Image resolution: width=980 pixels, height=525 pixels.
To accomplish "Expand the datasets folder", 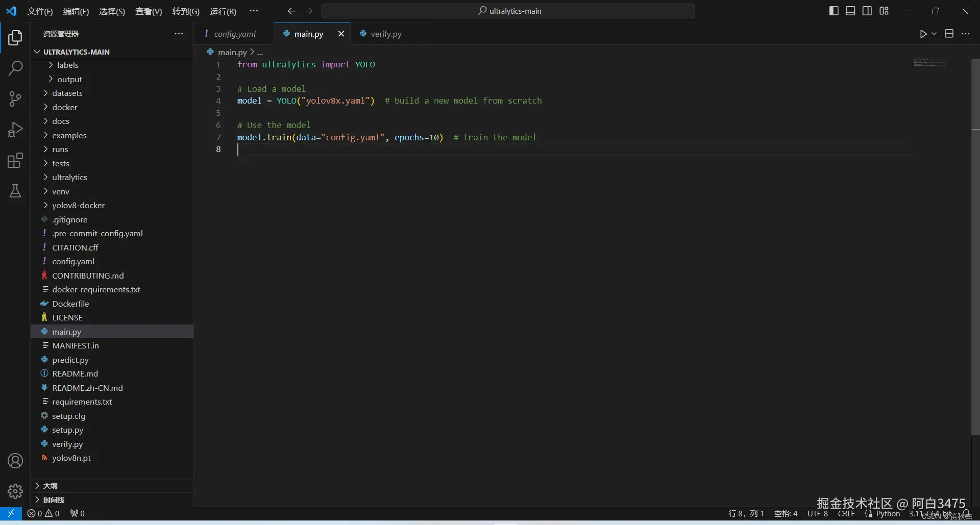I will 67,93.
